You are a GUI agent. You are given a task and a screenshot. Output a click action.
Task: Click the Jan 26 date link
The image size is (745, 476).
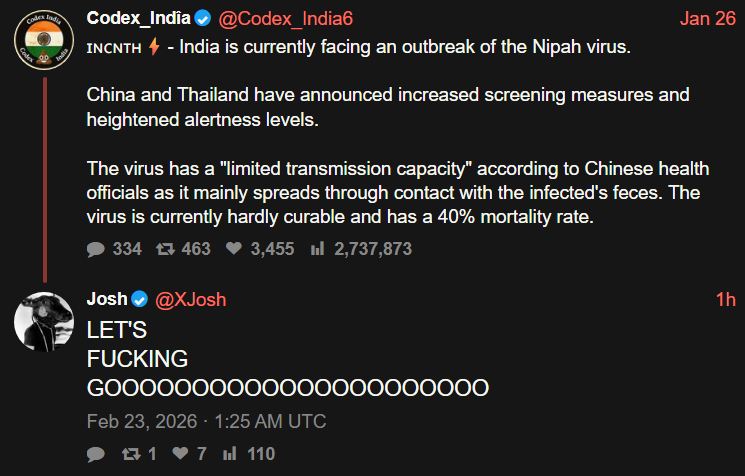[707, 18]
